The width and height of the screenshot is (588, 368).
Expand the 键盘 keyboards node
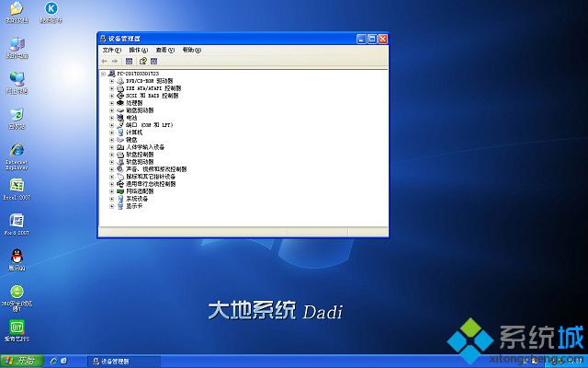pyautogui.click(x=111, y=140)
